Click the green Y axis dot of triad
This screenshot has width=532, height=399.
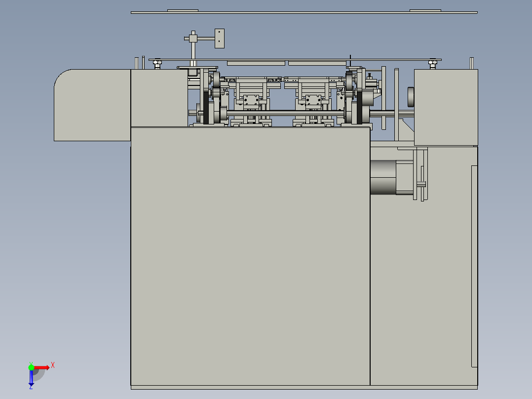(31, 367)
